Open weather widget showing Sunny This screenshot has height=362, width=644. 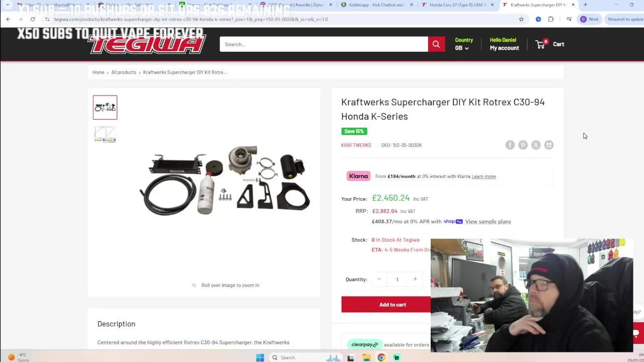pyautogui.click(x=18, y=357)
